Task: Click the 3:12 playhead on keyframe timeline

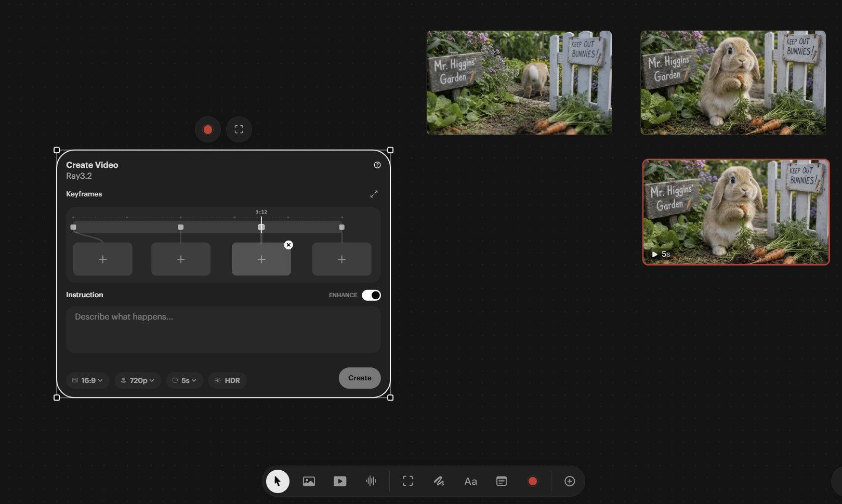Action: point(261,227)
